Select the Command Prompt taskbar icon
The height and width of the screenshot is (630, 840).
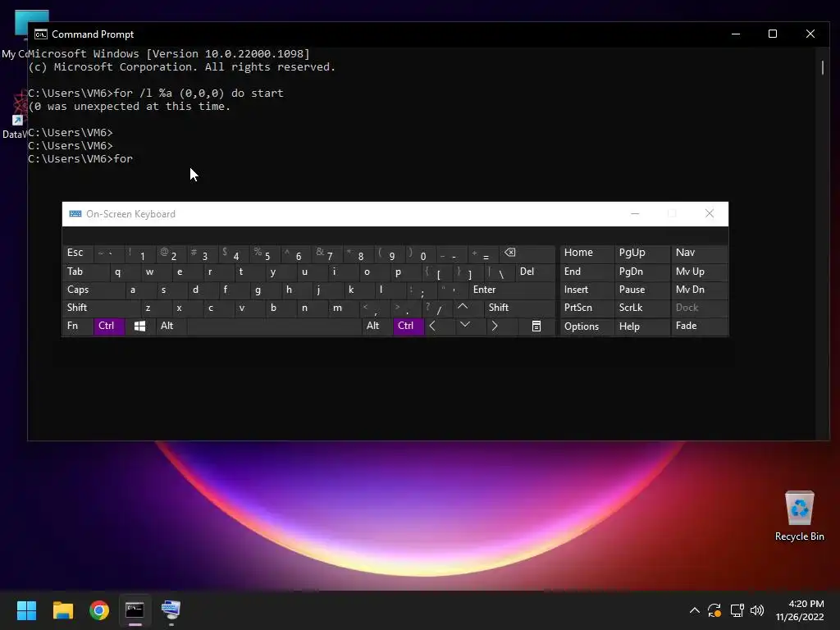pyautogui.click(x=135, y=610)
